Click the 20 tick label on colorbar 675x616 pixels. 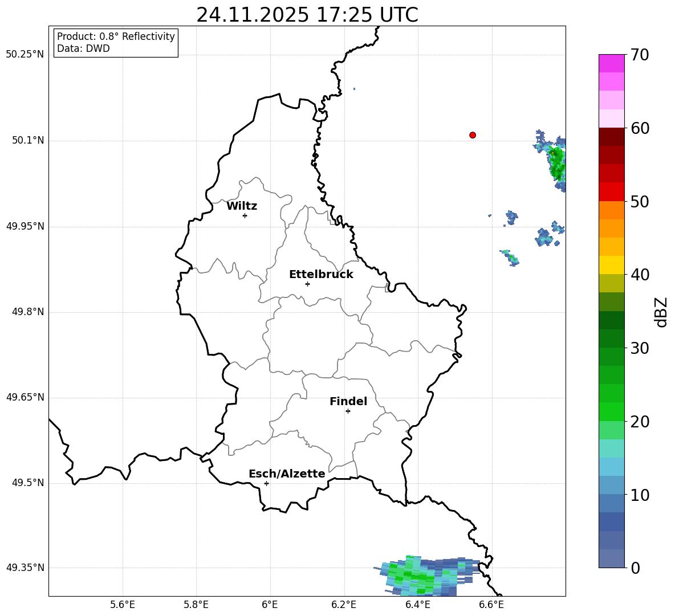point(640,422)
